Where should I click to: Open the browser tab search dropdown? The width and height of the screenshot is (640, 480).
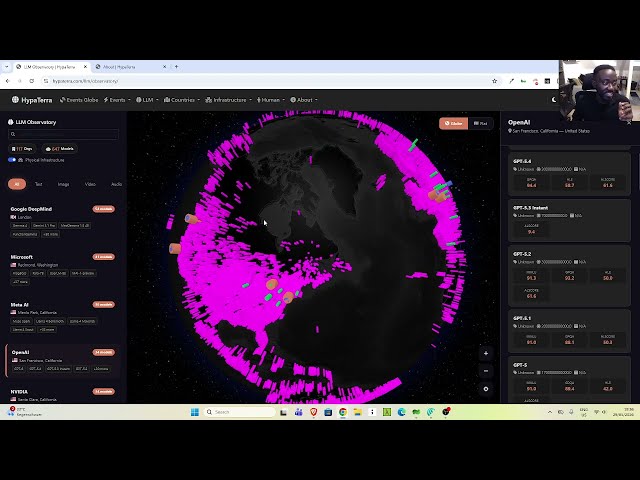[x=6, y=67]
